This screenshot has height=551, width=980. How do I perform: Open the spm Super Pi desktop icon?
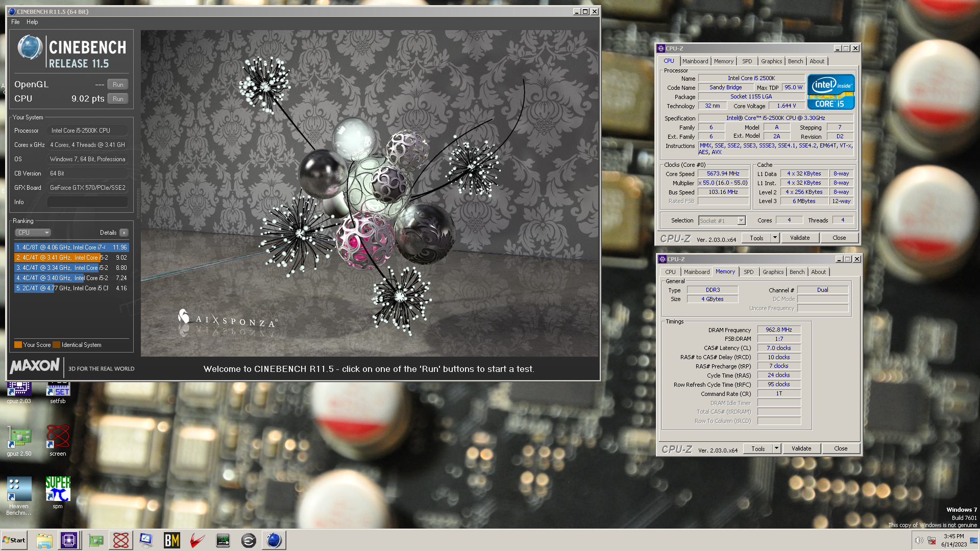[58, 493]
